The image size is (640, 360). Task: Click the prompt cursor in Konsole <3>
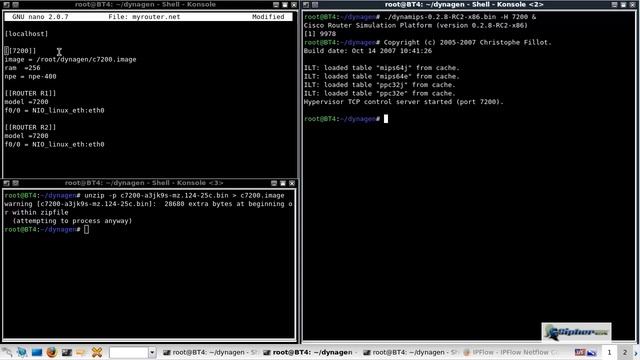[x=86, y=229]
